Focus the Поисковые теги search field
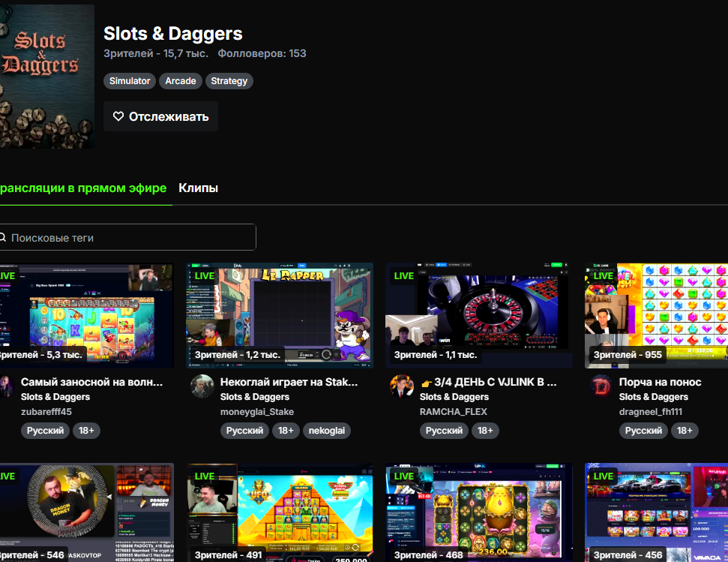Image resolution: width=728 pixels, height=562 pixels. click(127, 237)
